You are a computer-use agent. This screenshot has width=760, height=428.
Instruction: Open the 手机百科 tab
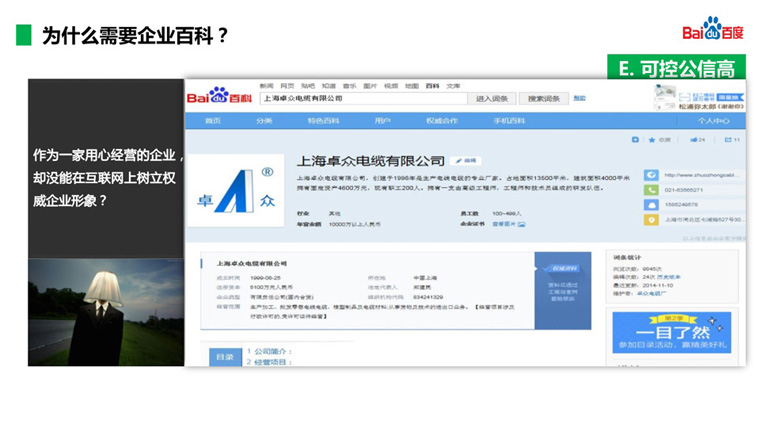click(x=509, y=121)
